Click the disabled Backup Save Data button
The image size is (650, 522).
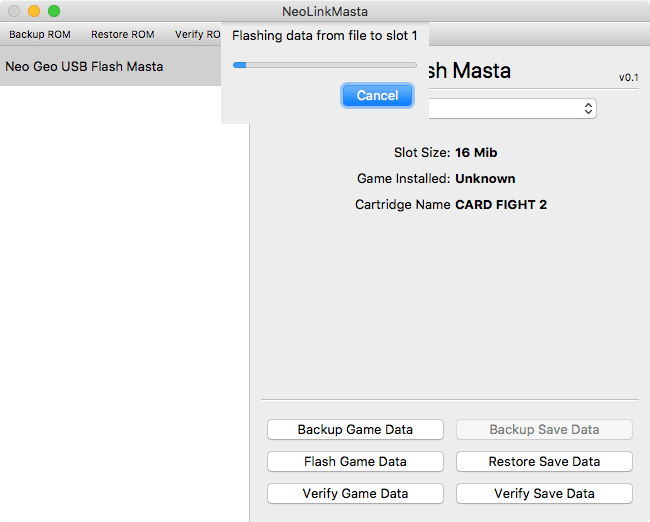[544, 430]
